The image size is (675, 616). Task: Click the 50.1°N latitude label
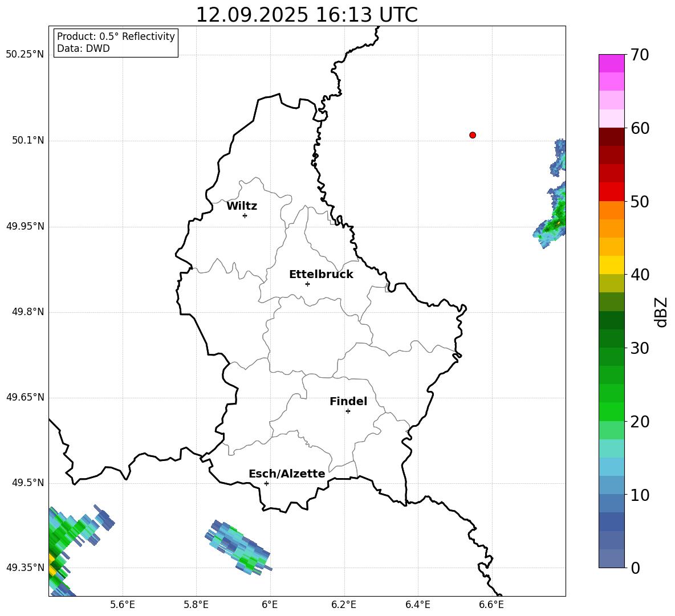(x=28, y=141)
